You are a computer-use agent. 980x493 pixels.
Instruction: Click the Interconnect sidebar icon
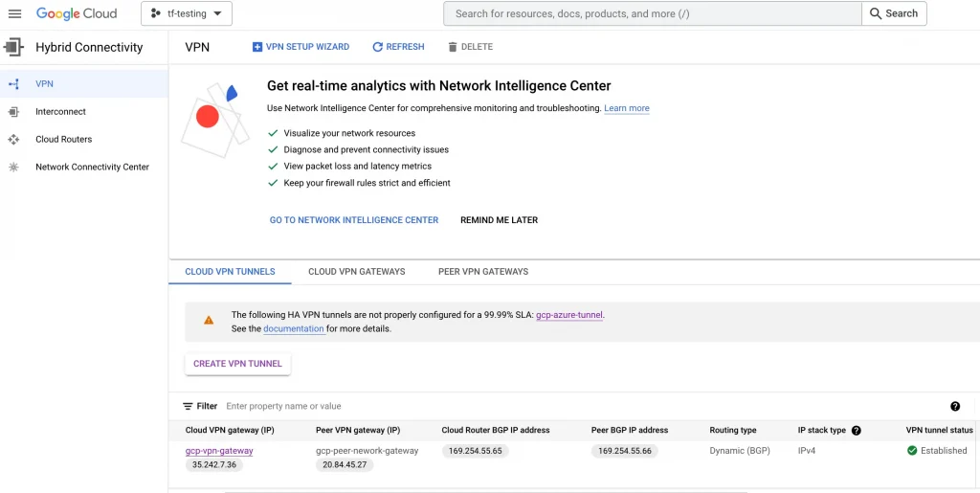(x=13, y=112)
